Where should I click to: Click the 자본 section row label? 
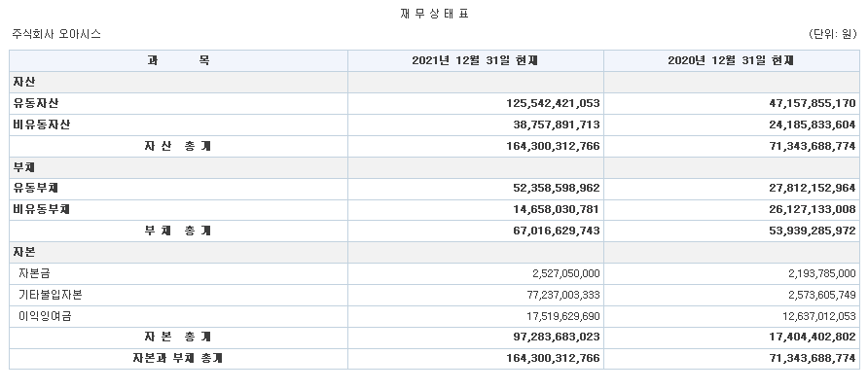(x=24, y=252)
